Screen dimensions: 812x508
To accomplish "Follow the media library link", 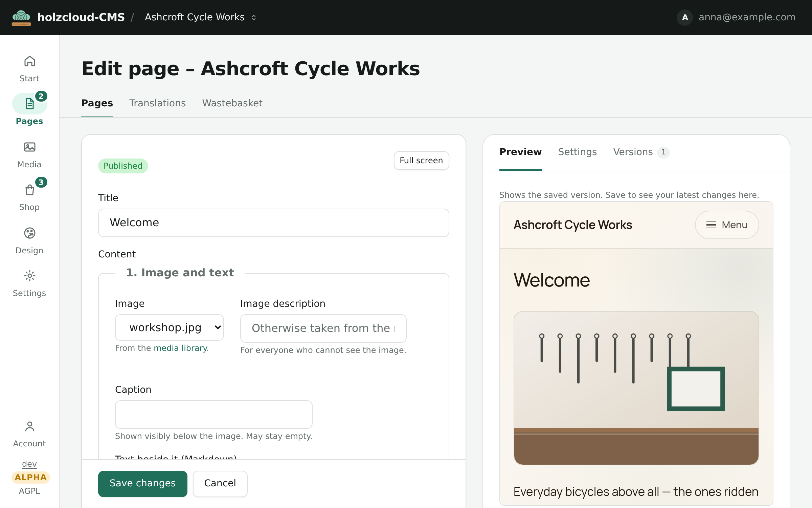I will (181, 348).
